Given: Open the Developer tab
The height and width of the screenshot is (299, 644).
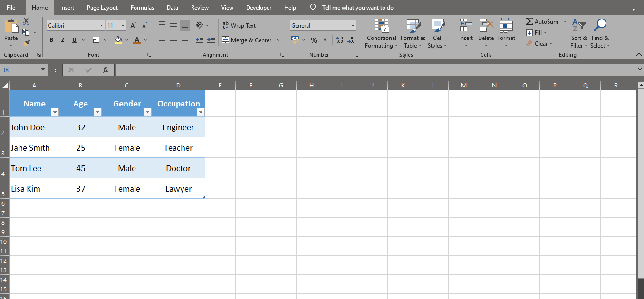Looking at the screenshot, I should (259, 7).
